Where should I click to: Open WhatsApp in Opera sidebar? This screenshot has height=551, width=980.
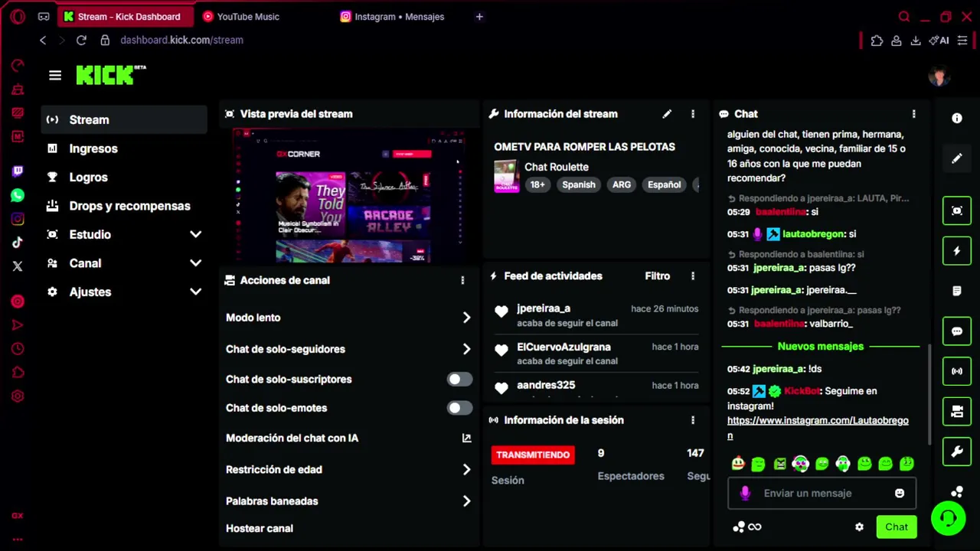[18, 195]
